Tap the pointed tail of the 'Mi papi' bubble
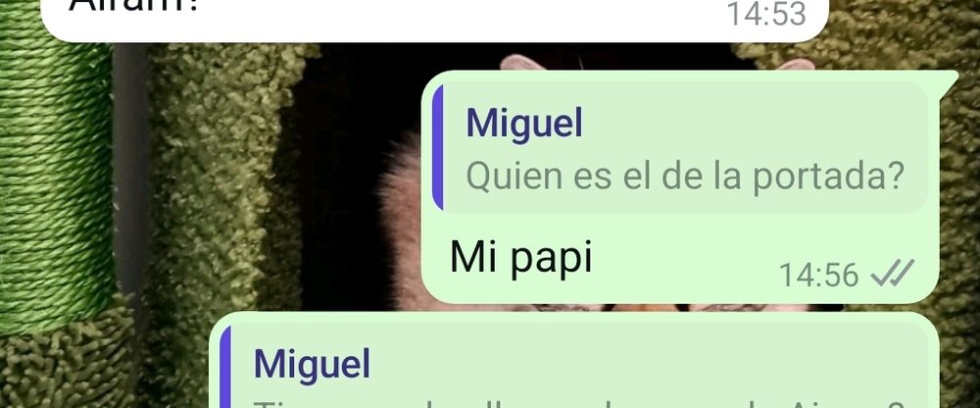Screen dimensions: 980x408 click(x=948, y=79)
